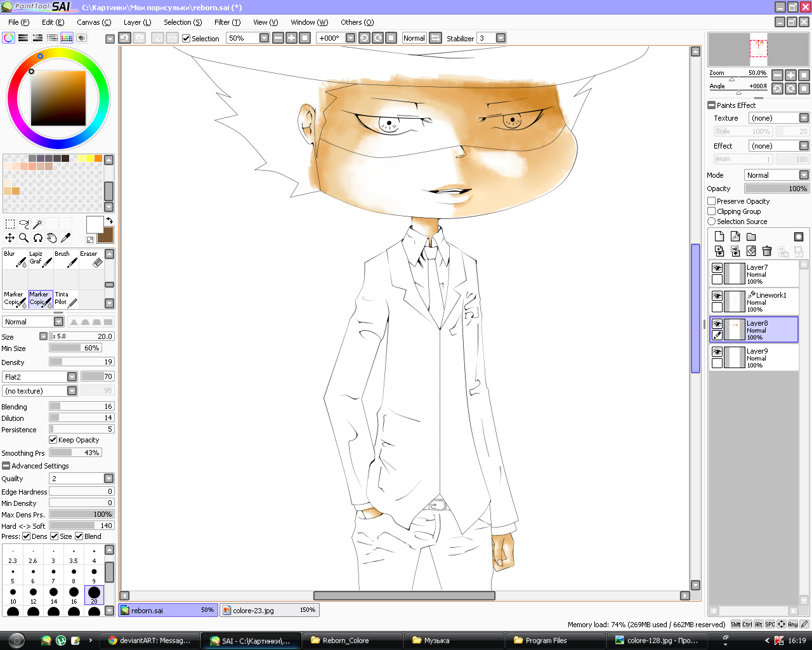812x650 pixels.
Task: Open the layer Mode dropdown
Action: click(x=804, y=175)
